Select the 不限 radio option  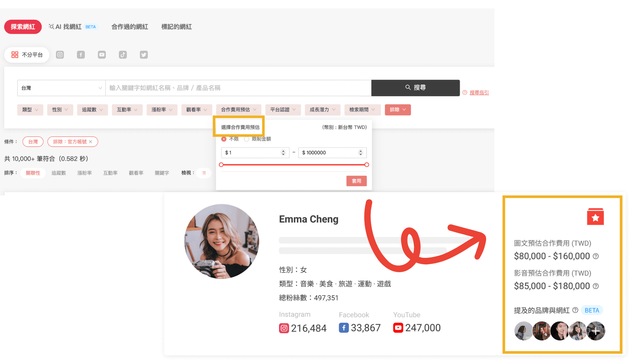(x=224, y=139)
